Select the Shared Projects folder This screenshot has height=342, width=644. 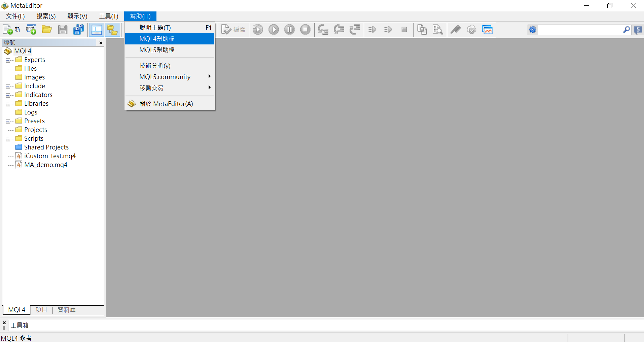click(46, 147)
